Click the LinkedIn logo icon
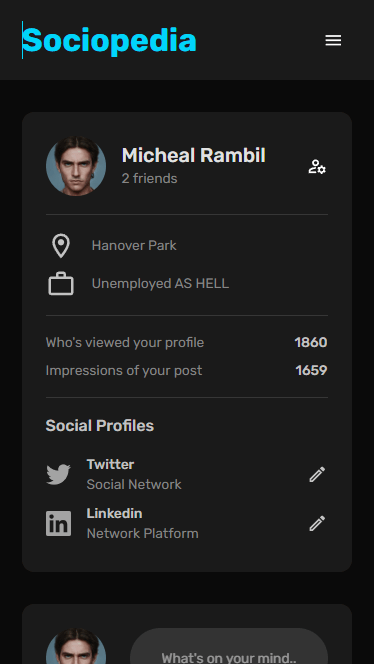The width and height of the screenshot is (374, 664). pos(58,523)
